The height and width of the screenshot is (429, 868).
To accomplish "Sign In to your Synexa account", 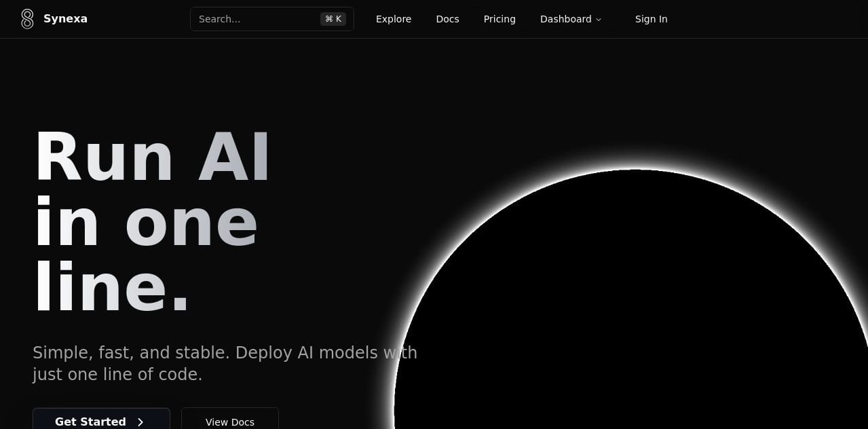I will point(651,19).
